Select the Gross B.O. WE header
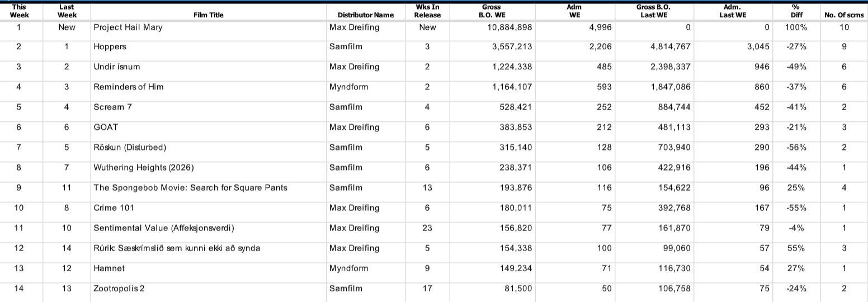Screen dimensions: 868x302 pyautogui.click(x=492, y=11)
